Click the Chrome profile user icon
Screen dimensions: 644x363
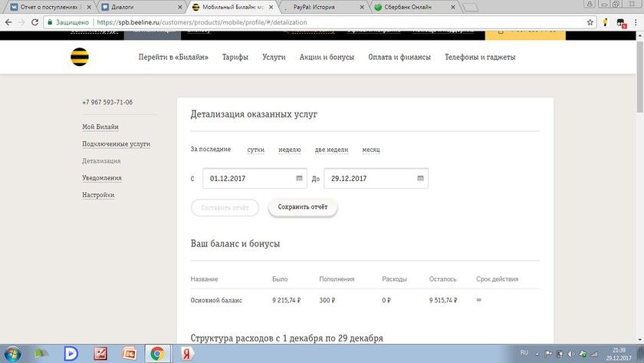[590, 4]
